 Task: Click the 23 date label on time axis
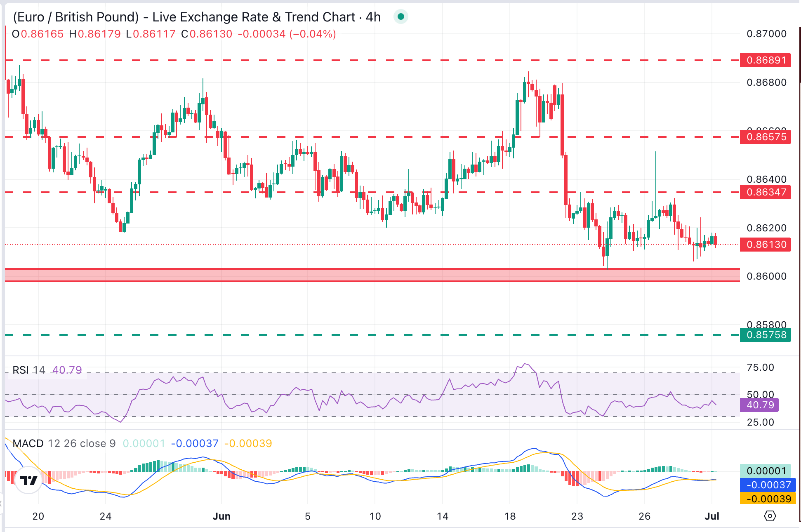click(577, 516)
